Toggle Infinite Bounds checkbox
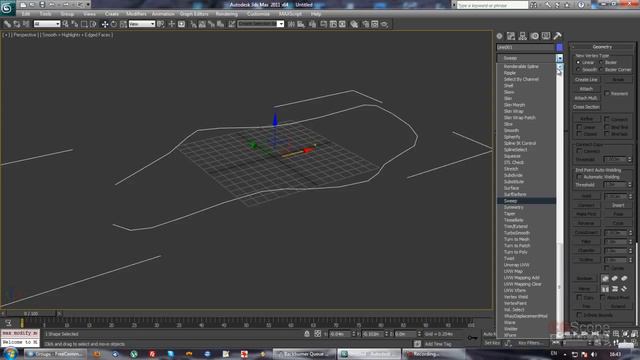Screen dimensions: 640x360 pyautogui.click(x=579, y=315)
